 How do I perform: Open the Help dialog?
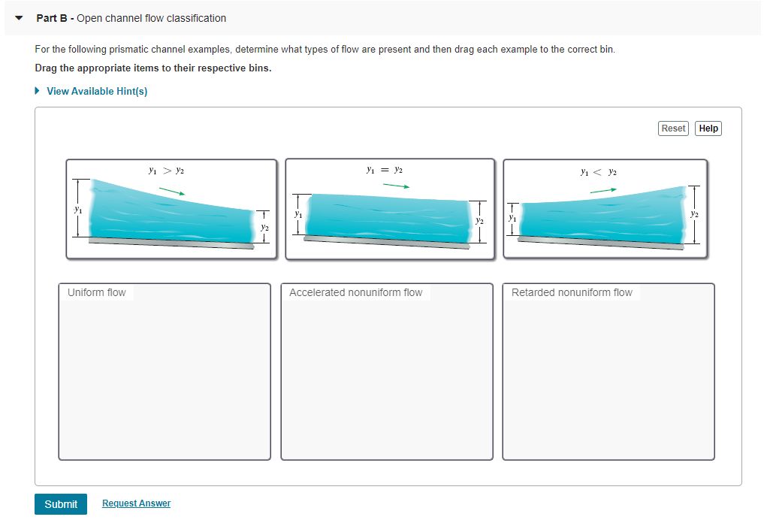coord(708,128)
